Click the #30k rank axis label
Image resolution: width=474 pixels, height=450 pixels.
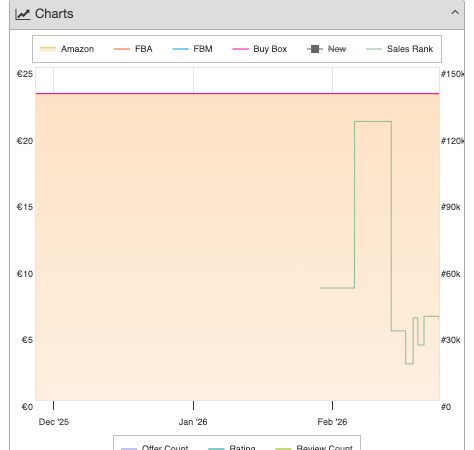pyautogui.click(x=451, y=340)
